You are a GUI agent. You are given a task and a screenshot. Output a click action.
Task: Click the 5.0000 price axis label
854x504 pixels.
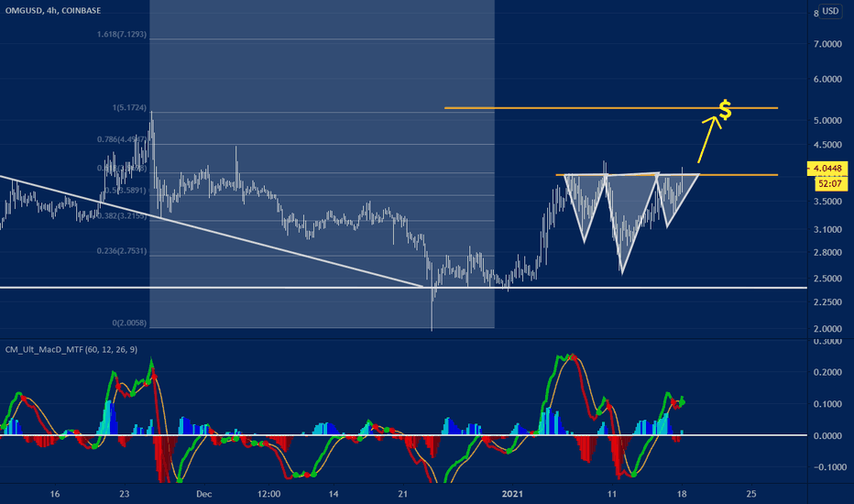pyautogui.click(x=827, y=120)
